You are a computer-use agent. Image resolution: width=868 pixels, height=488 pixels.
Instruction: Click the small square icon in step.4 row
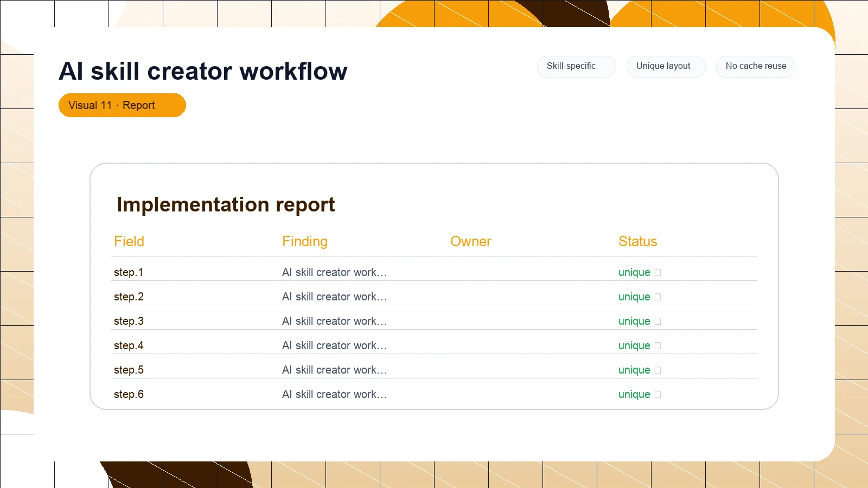click(658, 346)
